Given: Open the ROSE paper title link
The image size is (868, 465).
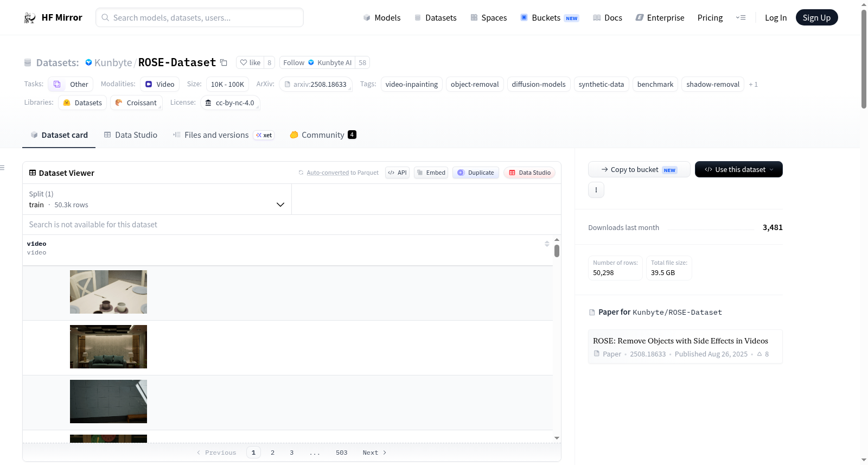Looking at the screenshot, I should [x=680, y=341].
